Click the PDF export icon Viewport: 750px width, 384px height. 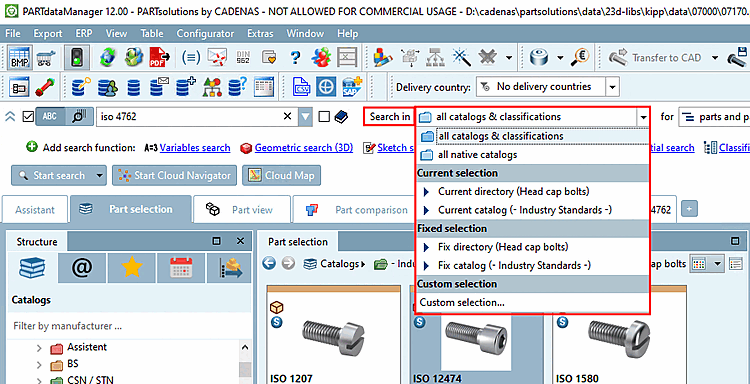pyautogui.click(x=159, y=58)
